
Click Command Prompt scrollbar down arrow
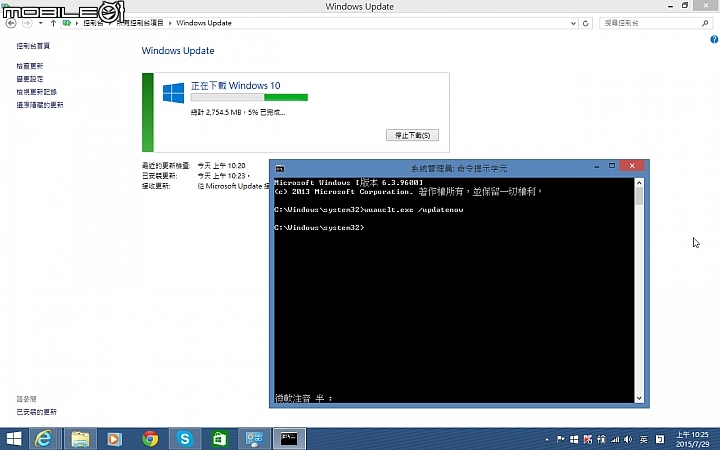pyautogui.click(x=639, y=398)
